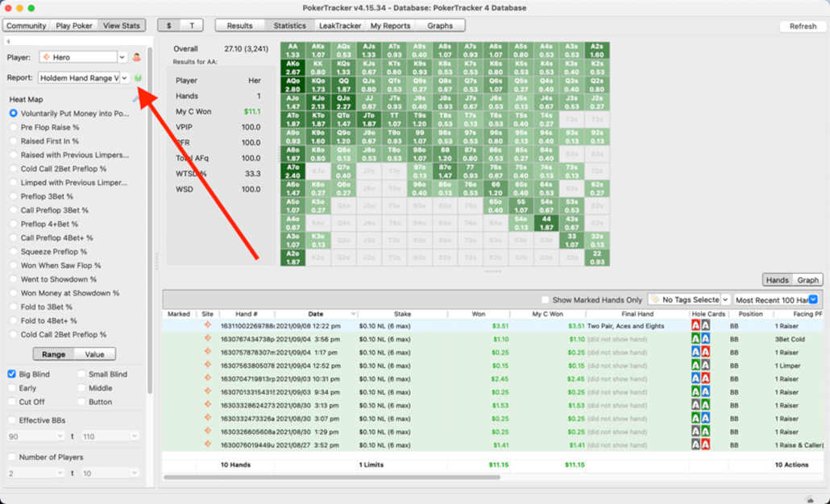This screenshot has width=830, height=504.
Task: Click the site icon in the 2021/08/27 3:52 pm row
Action: (208, 444)
